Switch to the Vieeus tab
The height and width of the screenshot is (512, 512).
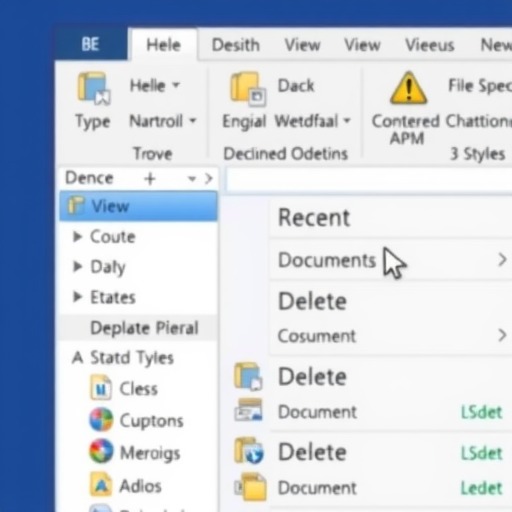point(430,45)
